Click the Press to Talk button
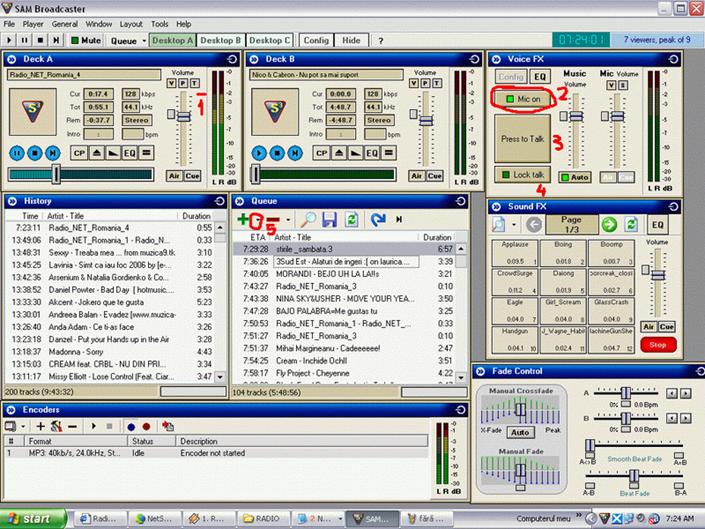705x529 pixels. click(522, 138)
